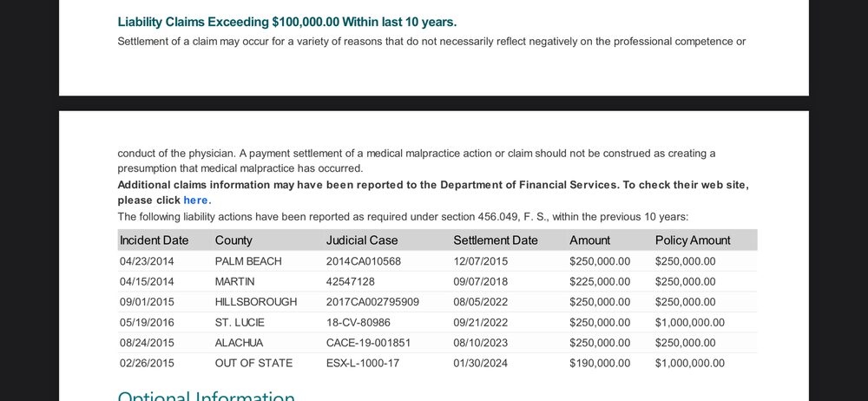The height and width of the screenshot is (401, 868).
Task: Select the PALM BEACH county cell
Action: coord(248,261)
